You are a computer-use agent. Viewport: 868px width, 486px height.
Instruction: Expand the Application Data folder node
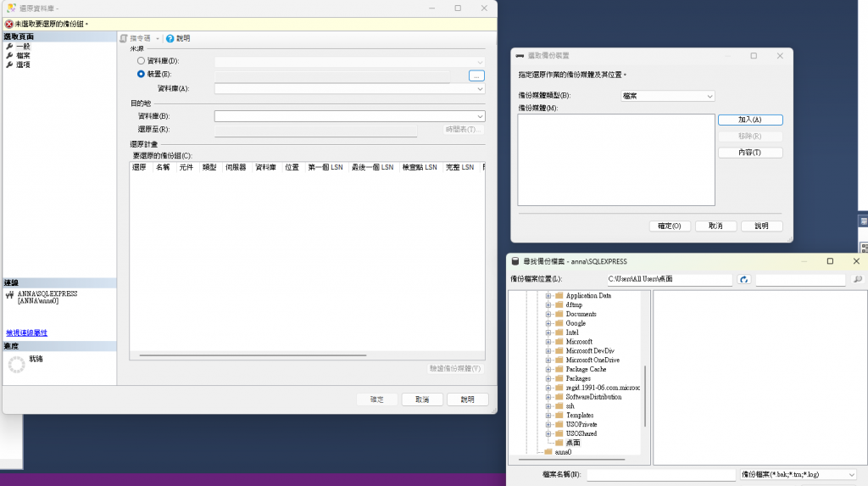(x=548, y=295)
